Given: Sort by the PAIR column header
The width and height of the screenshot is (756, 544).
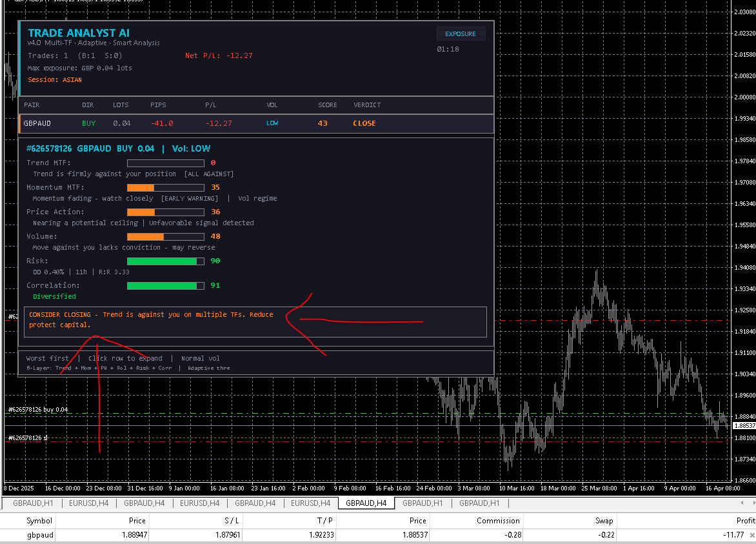Looking at the screenshot, I should pyautogui.click(x=32, y=105).
